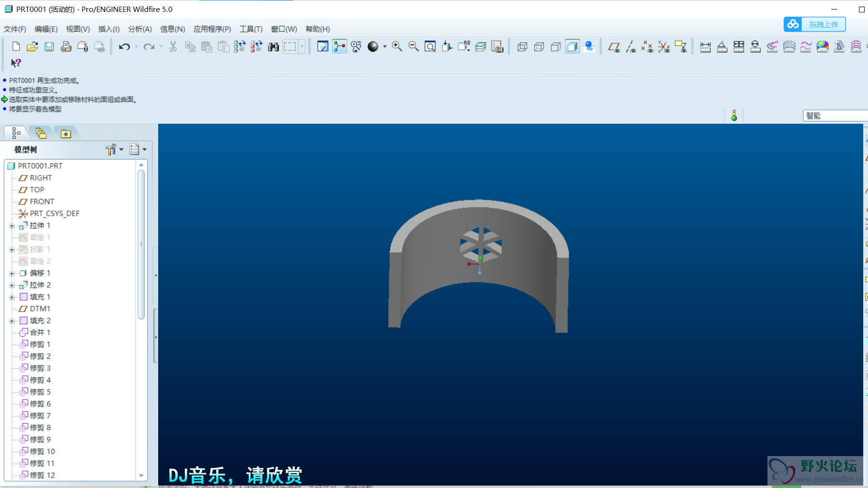Click the angle measurement icon
868x488 pixels.
coord(722,47)
